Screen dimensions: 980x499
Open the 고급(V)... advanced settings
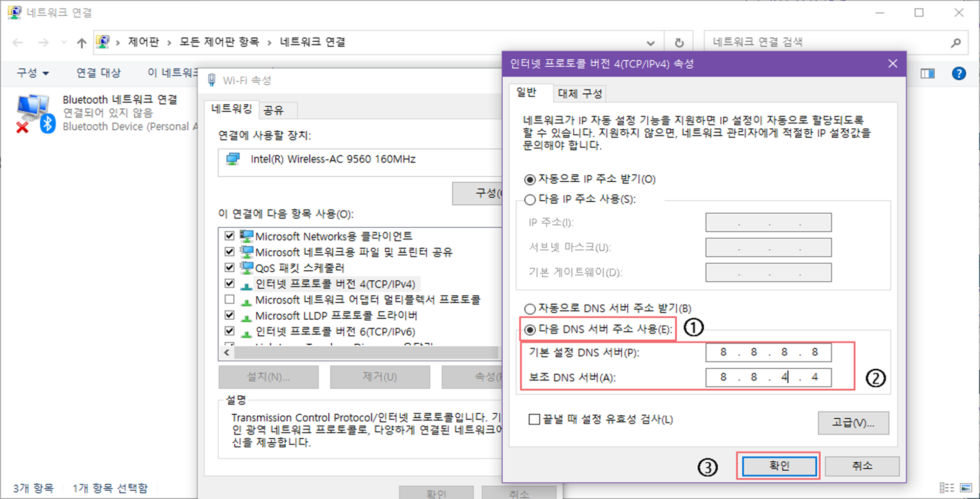click(x=853, y=423)
